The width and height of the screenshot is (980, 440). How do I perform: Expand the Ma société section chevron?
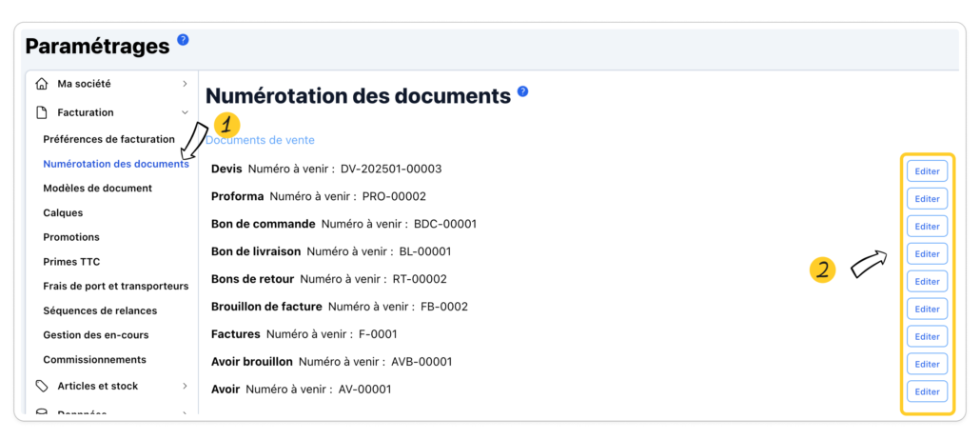185,84
